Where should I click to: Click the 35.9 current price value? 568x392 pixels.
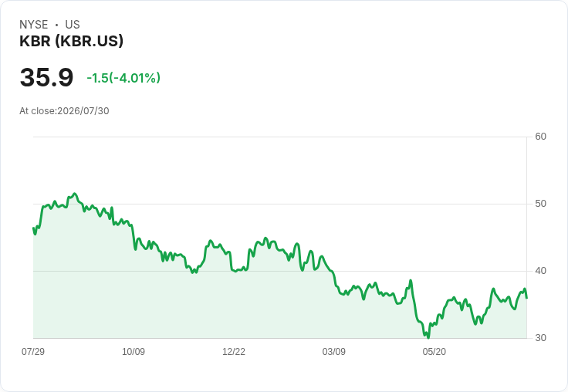(x=47, y=77)
